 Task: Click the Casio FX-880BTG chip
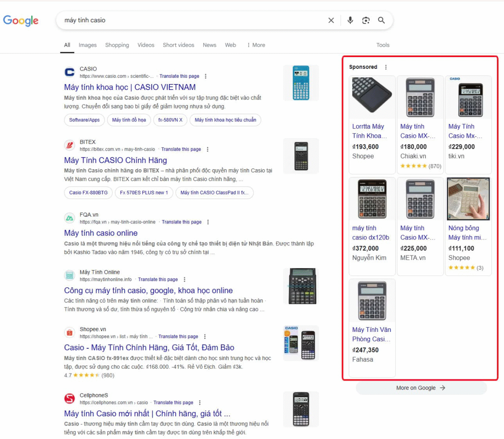88,193
